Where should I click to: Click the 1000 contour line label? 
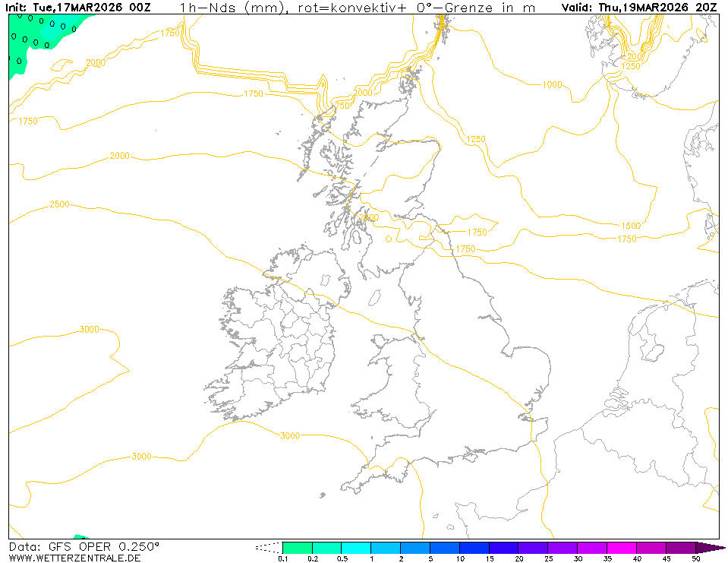point(552,84)
